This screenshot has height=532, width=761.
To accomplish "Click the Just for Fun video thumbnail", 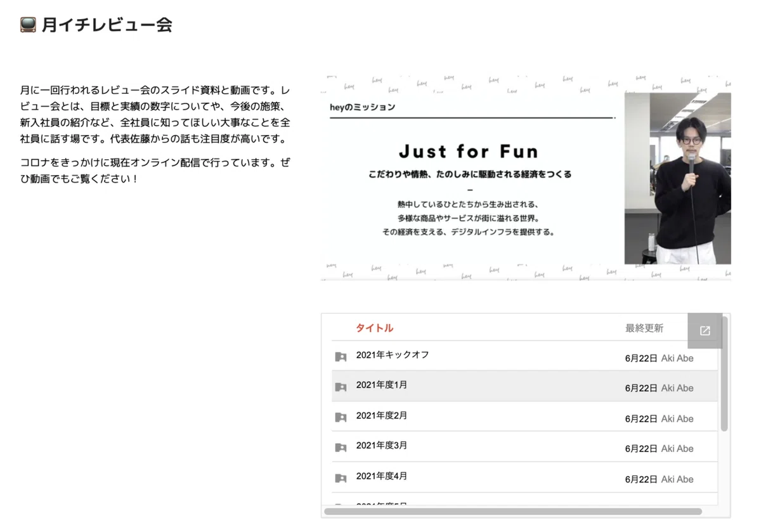I will click(x=526, y=178).
